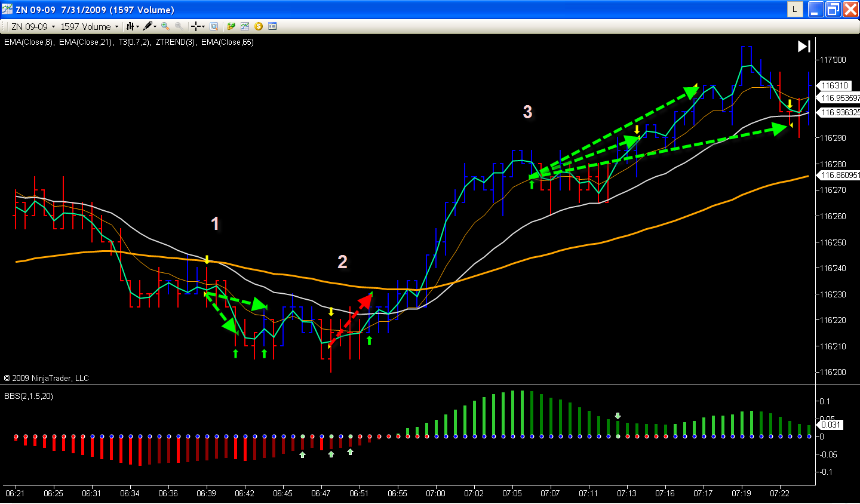The width and height of the screenshot is (860, 504).
Task: Open the chart properties icon
Action: [272, 26]
